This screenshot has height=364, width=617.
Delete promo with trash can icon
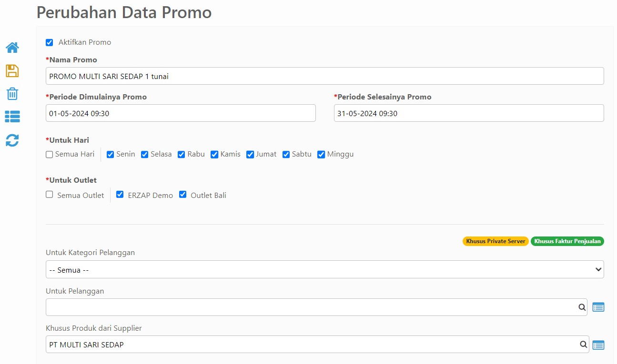pyautogui.click(x=12, y=94)
